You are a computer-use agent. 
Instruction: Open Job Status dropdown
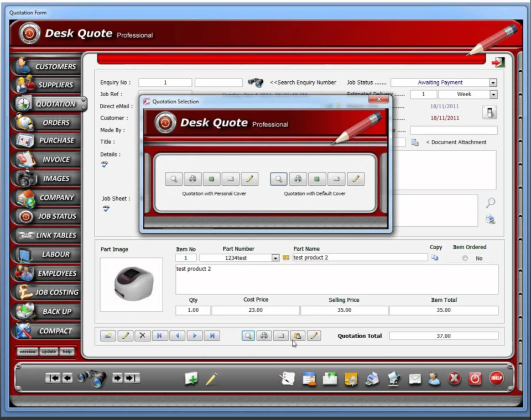tap(493, 82)
